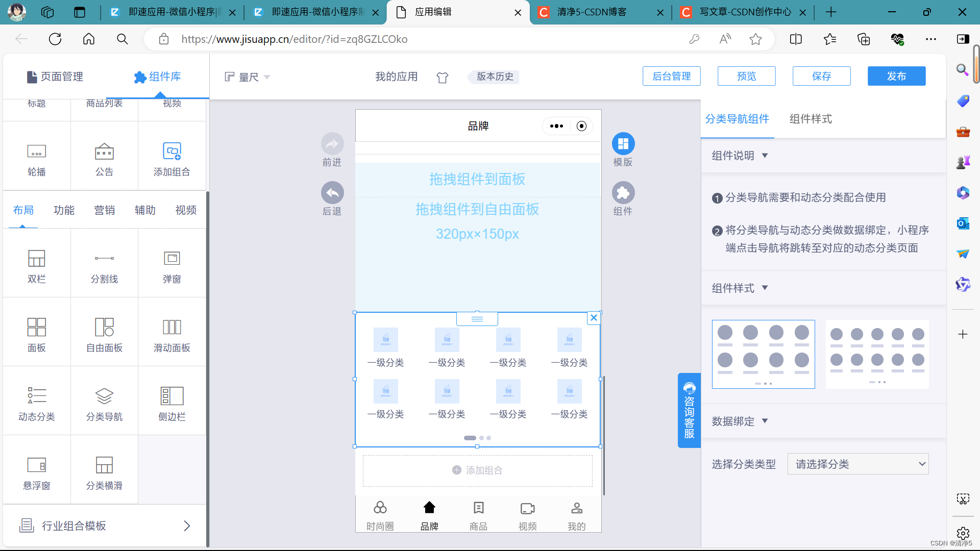Screen dimensions: 980x551
Task: Select the four-column navigation style thumbnail
Action: coord(763,354)
